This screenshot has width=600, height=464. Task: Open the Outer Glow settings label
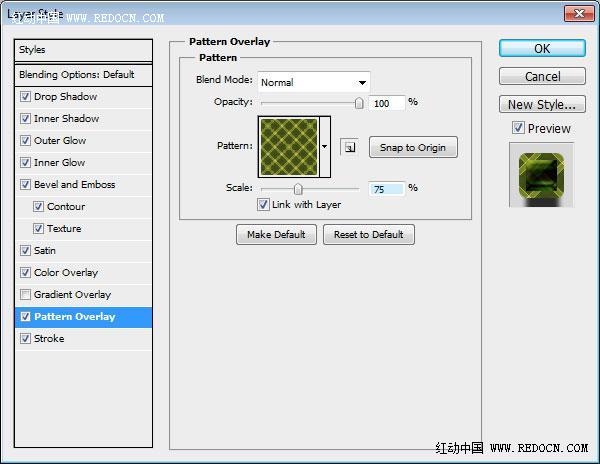coord(60,140)
